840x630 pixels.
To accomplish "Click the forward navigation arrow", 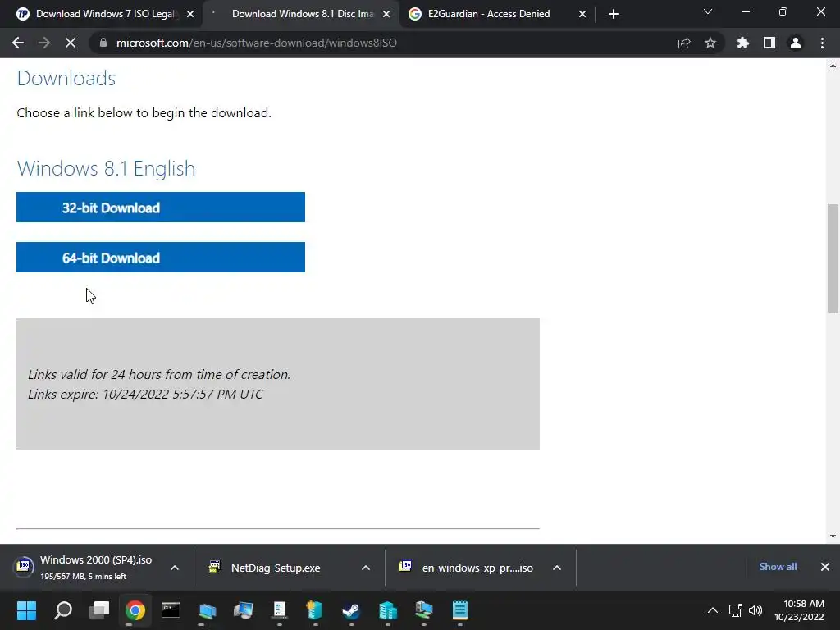I will 44,43.
